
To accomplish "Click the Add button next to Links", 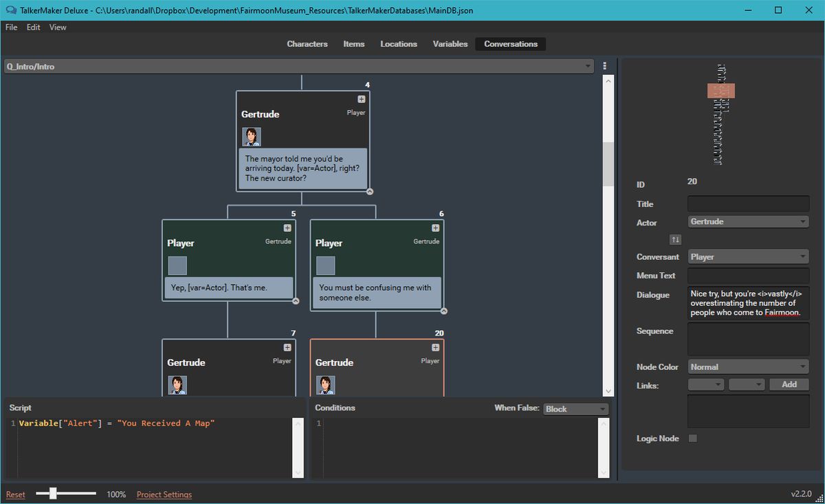I will [x=789, y=384].
